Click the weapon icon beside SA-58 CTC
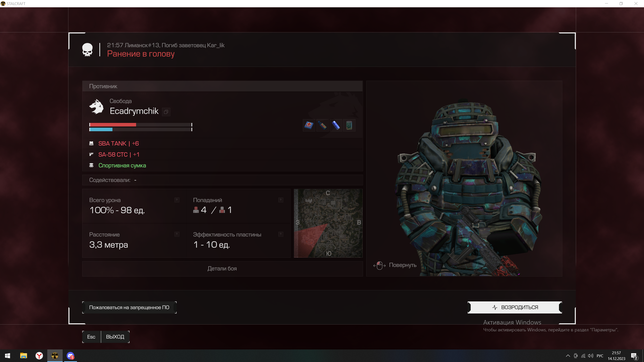Screen dimensions: 644x362 (x=91, y=154)
